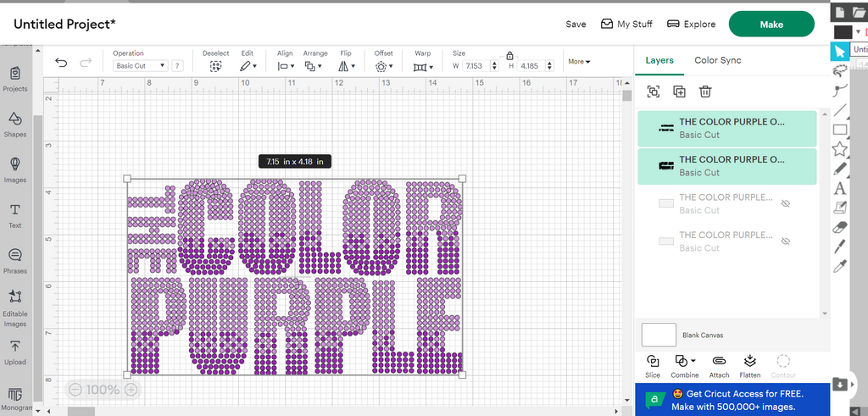Screen dimensions: 868x416
Task: Click the Blank Canvas color swatch
Action: (x=659, y=335)
